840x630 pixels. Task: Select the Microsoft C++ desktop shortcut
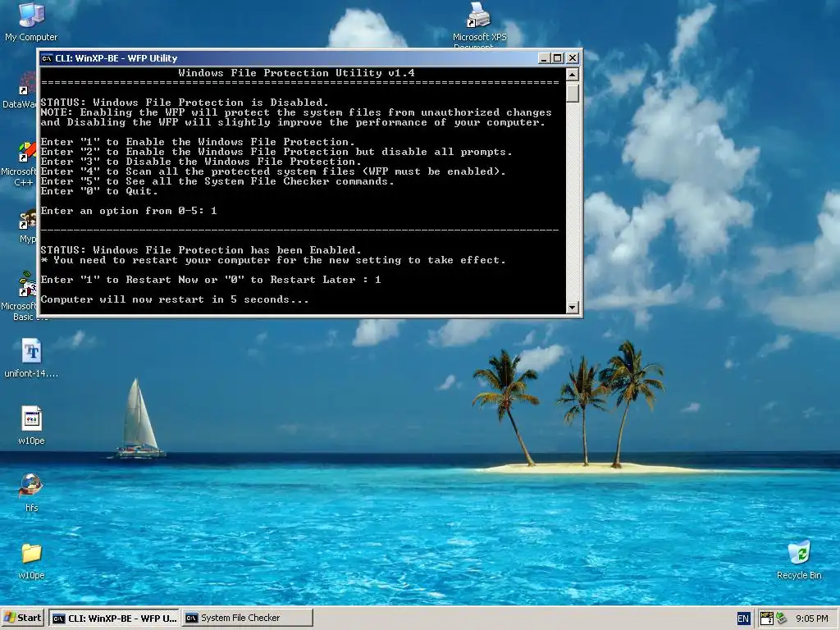point(20,164)
